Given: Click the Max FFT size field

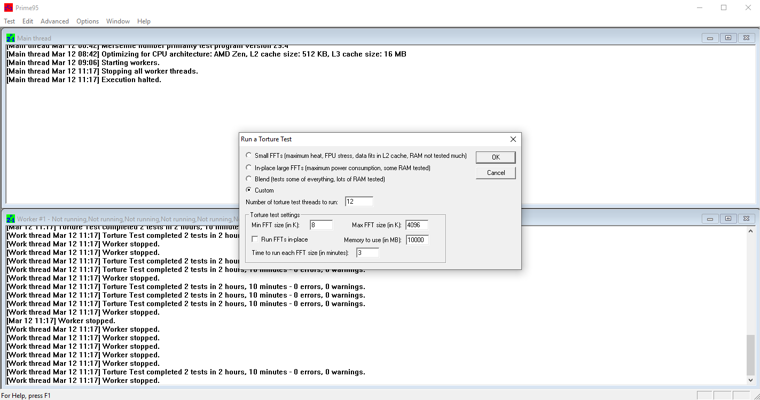Looking at the screenshot, I should coord(416,225).
